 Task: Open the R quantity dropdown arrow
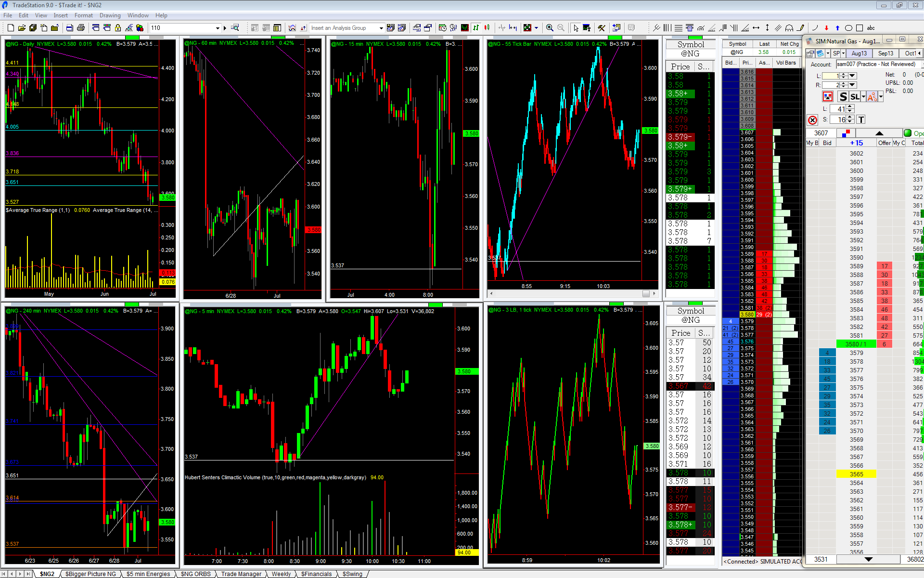point(852,85)
